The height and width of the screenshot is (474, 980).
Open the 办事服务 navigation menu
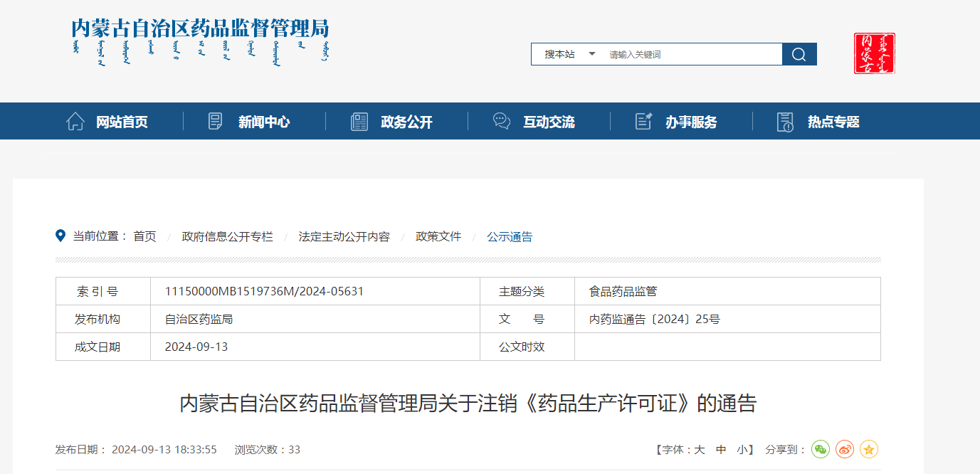coord(690,122)
